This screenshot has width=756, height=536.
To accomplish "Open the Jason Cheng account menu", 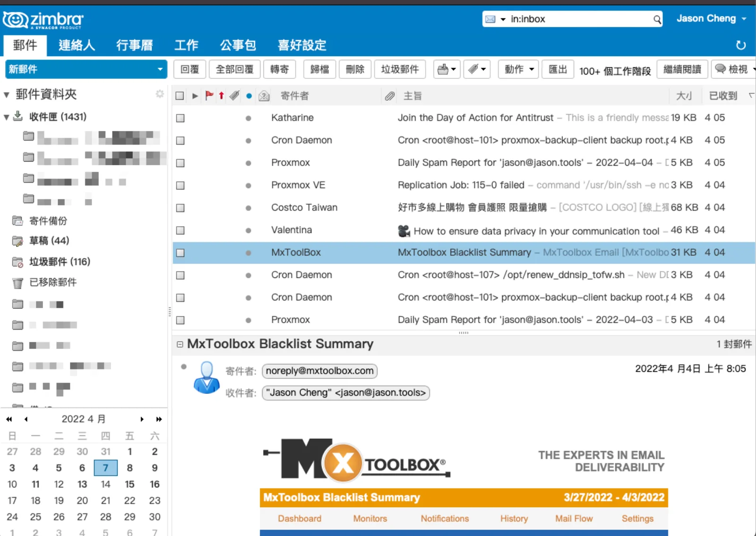I will [711, 19].
